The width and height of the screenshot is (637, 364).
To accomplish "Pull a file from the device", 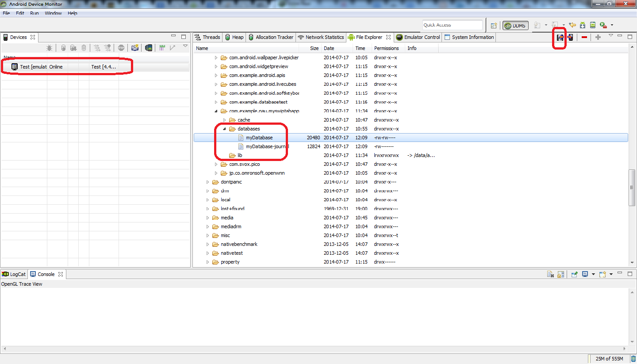I will [560, 38].
